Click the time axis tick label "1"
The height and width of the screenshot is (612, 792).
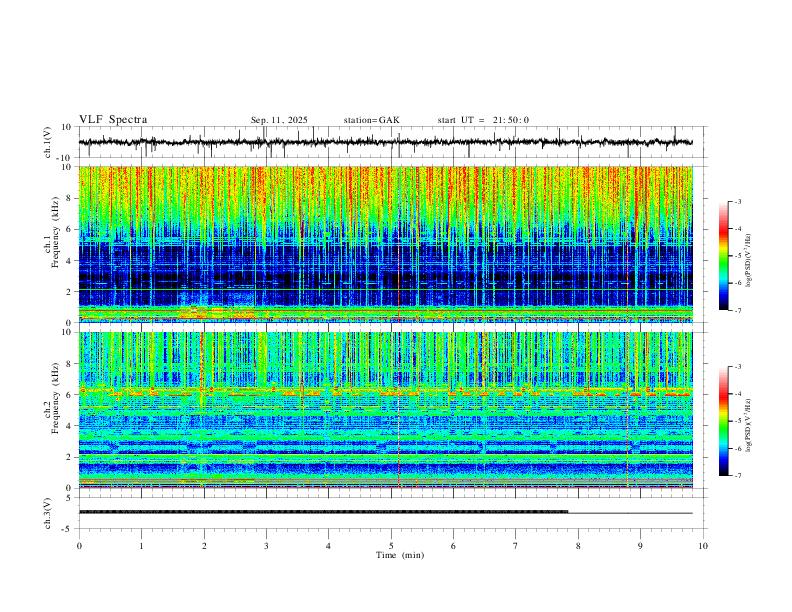(141, 546)
